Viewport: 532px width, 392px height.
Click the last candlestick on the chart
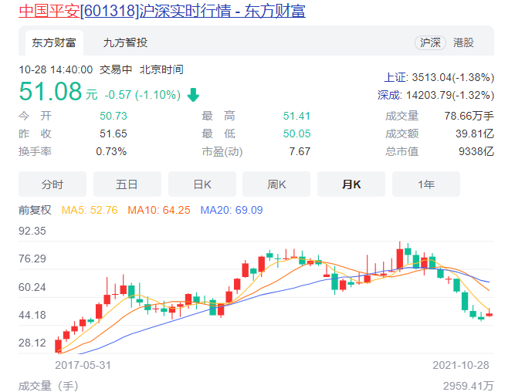(x=489, y=313)
